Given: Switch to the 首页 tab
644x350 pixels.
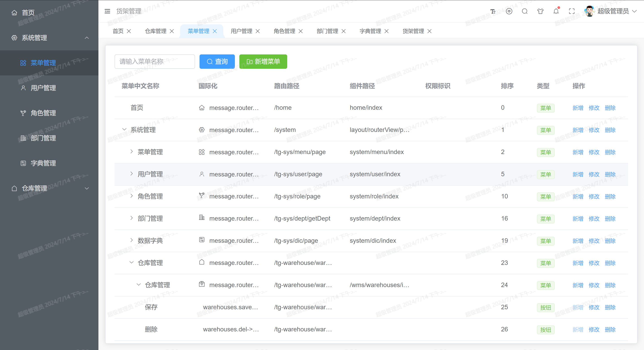Looking at the screenshot, I should coord(118,31).
